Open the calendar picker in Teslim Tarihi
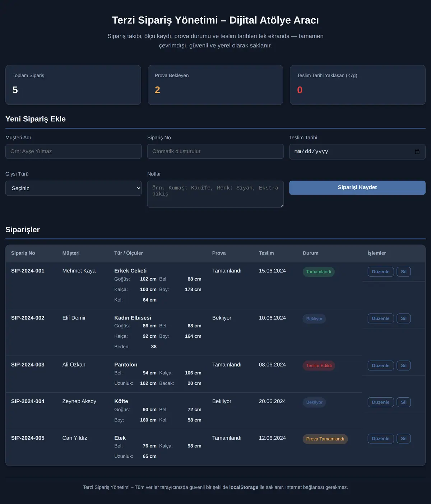 417,152
